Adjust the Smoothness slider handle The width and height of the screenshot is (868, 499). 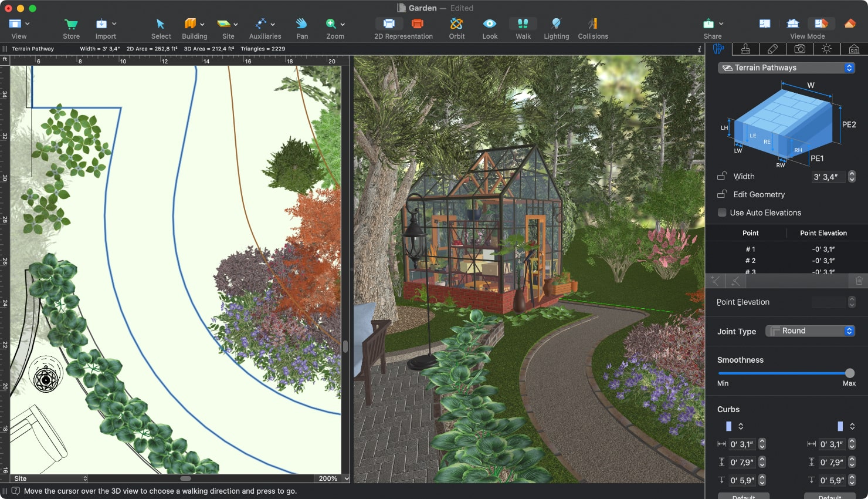pyautogui.click(x=850, y=373)
